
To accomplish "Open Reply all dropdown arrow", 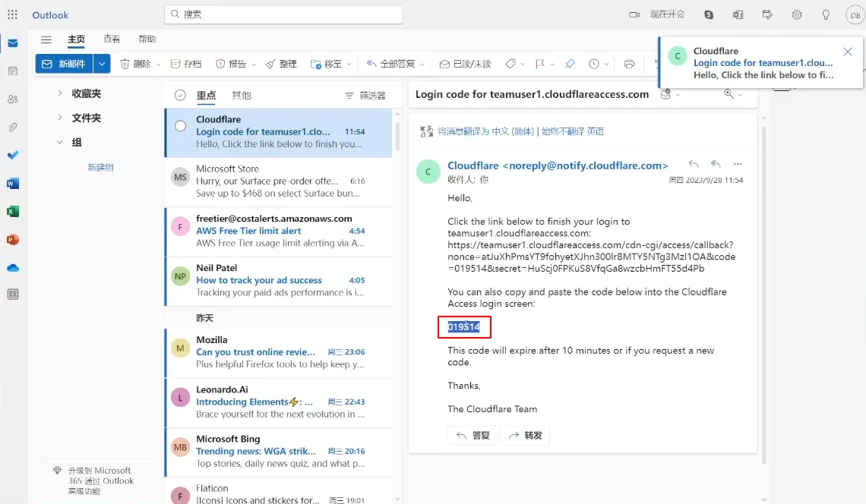I will click(422, 65).
